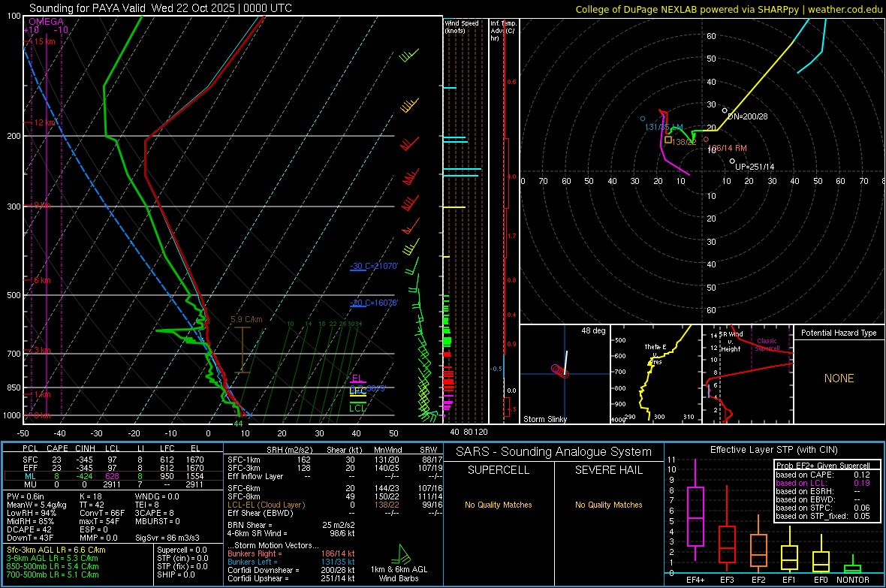Click the SHIP = 0.0 value

[x=176, y=574]
